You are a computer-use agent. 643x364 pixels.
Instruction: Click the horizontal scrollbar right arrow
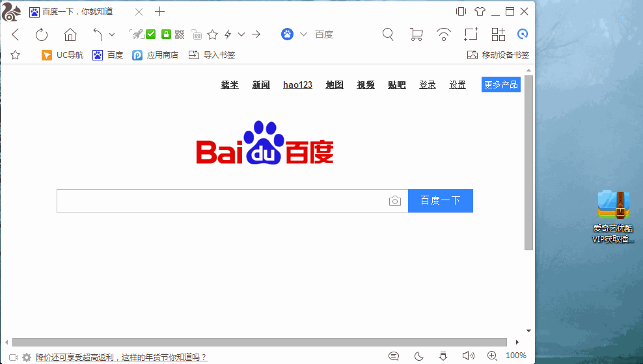517,343
